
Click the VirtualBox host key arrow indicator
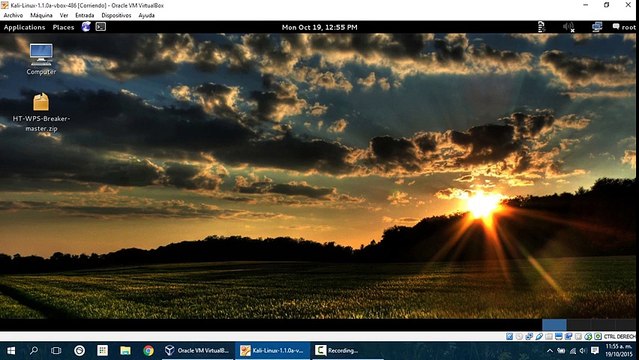[598, 336]
